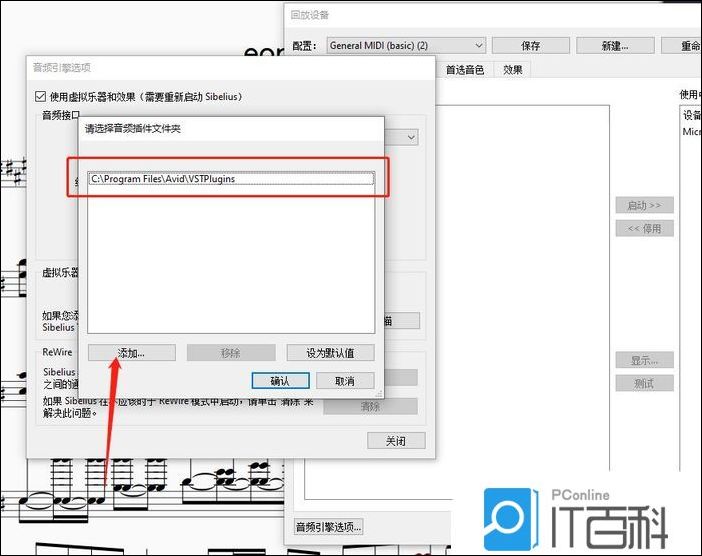The height and width of the screenshot is (556, 702).
Task: Select the C:\Program Files\Avid\VSTPlugins path entry
Action: point(230,179)
